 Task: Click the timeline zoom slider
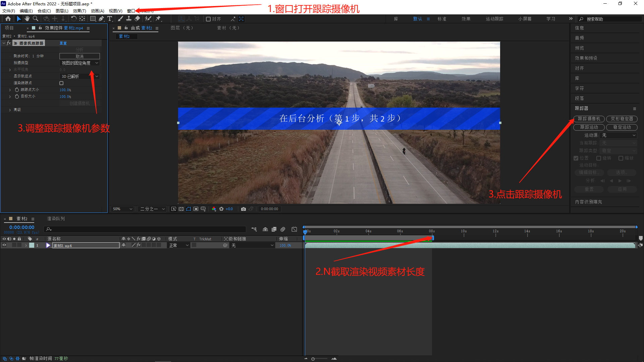(x=313, y=359)
